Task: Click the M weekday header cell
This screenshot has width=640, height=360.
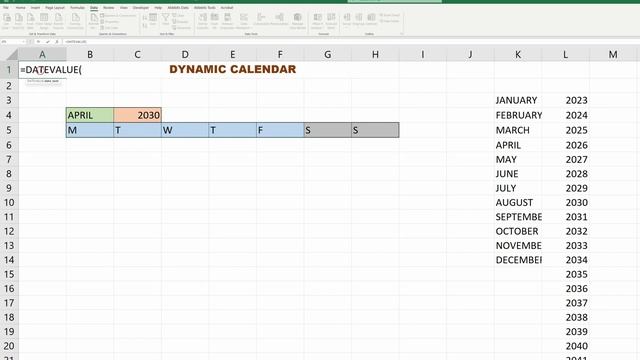Action: pos(90,130)
